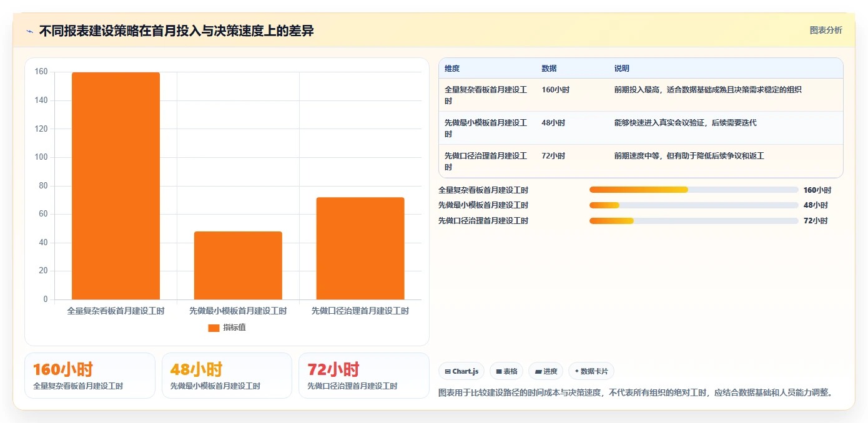
Task: Click the 说明 table column header
Action: pos(621,69)
